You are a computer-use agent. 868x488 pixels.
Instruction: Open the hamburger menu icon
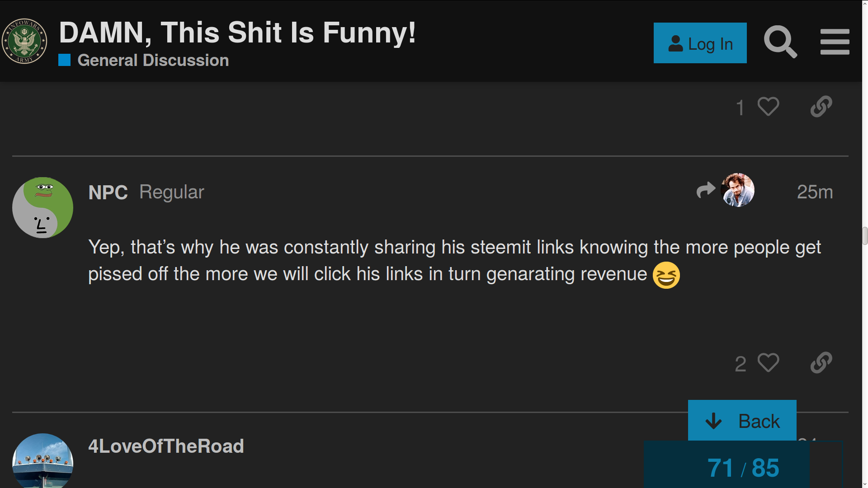(835, 42)
